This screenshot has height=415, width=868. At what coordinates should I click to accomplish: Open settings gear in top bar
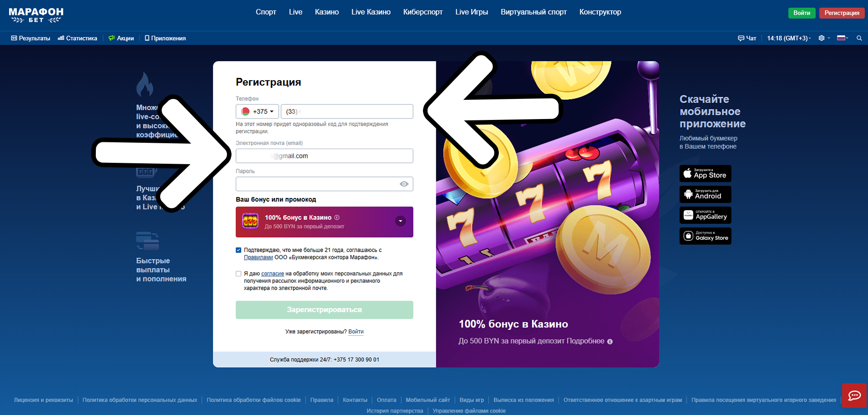[x=821, y=38]
